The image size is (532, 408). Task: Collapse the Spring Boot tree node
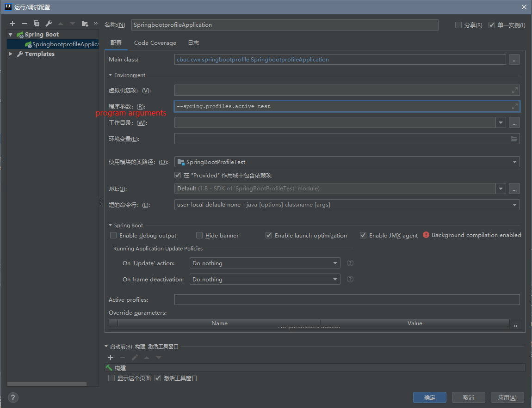coord(11,35)
